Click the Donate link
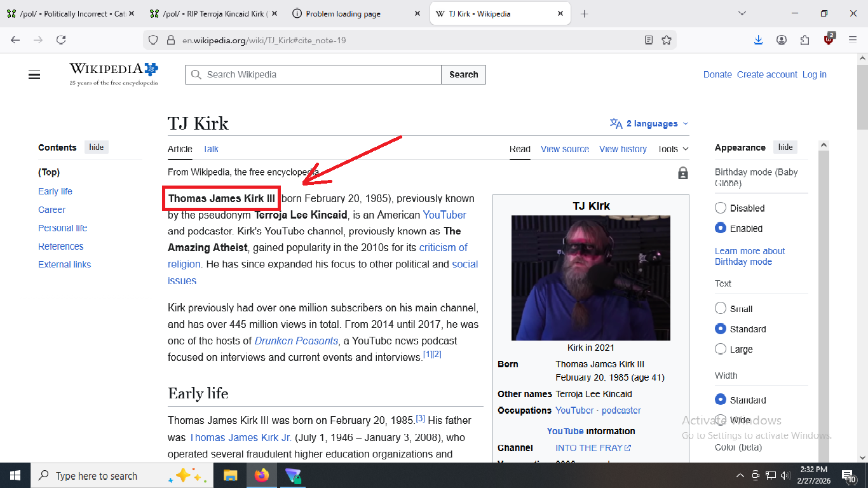 [717, 74]
